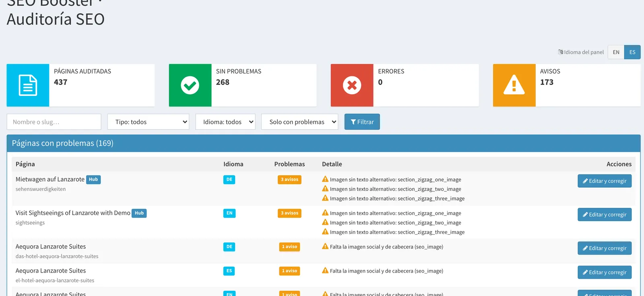Click 'Aequora Lanzarote Suites' title above das-hotel slug
The width and height of the screenshot is (644, 296).
tap(51, 246)
